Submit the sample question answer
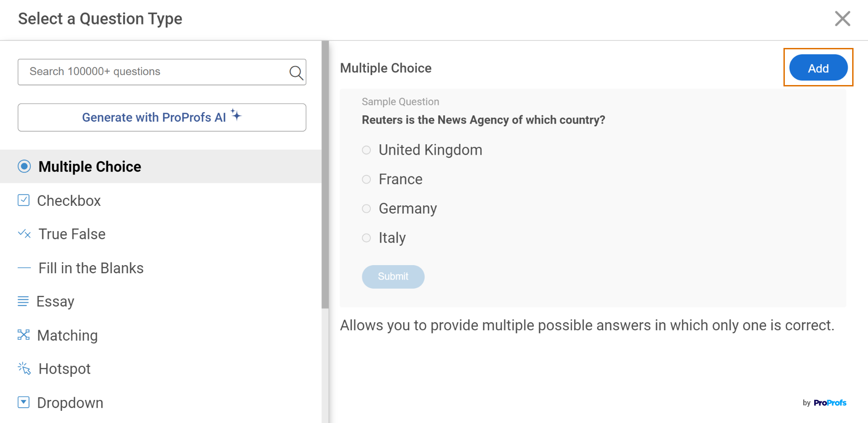868x423 pixels. click(x=393, y=276)
